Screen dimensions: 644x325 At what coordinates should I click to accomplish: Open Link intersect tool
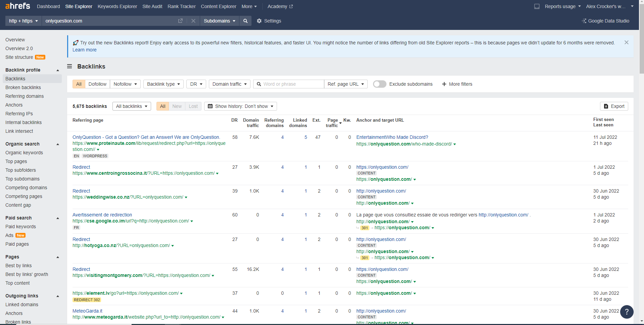(19, 131)
